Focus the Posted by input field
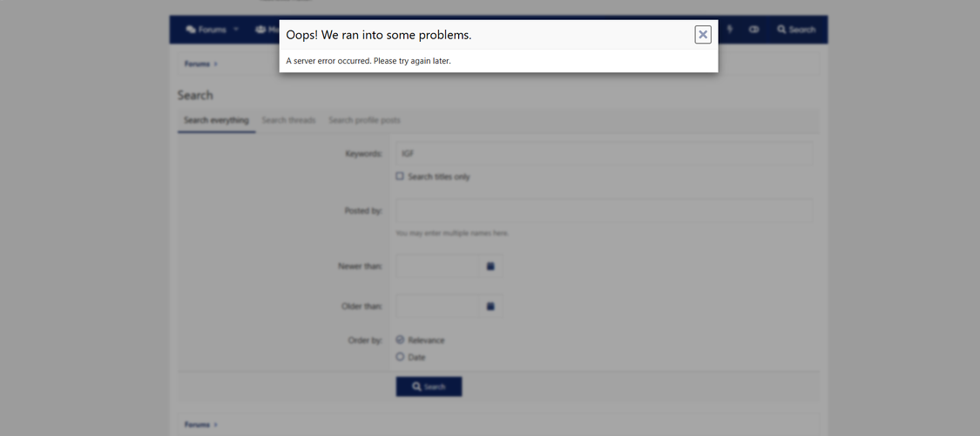Image resolution: width=980 pixels, height=436 pixels. (x=604, y=210)
